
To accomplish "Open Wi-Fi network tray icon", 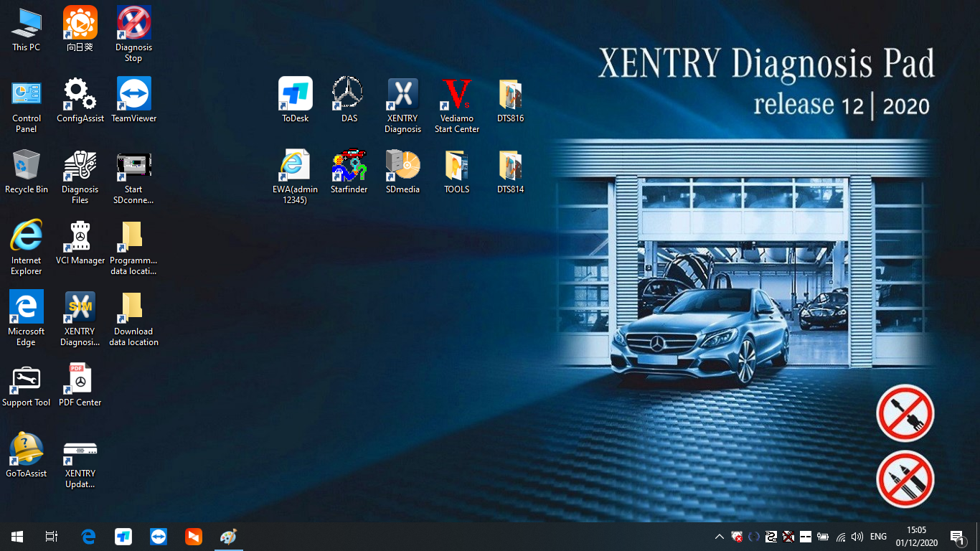I will (x=841, y=537).
